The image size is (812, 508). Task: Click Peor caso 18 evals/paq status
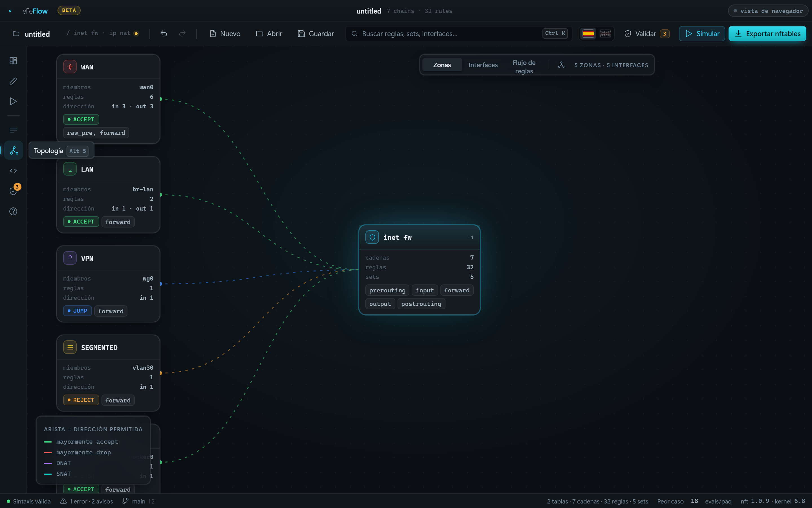click(694, 501)
